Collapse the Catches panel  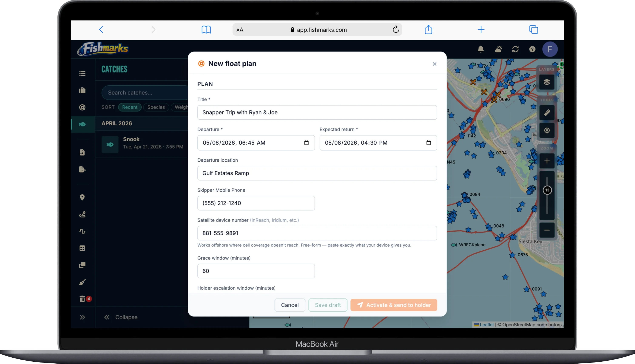pyautogui.click(x=121, y=317)
